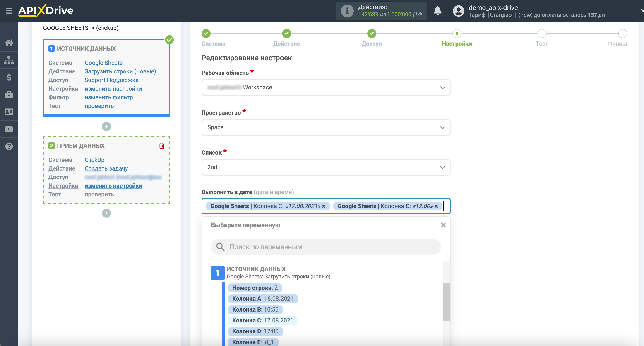This screenshot has width=644, height=346.
Task: Open the hamburger menu
Action: [9, 11]
